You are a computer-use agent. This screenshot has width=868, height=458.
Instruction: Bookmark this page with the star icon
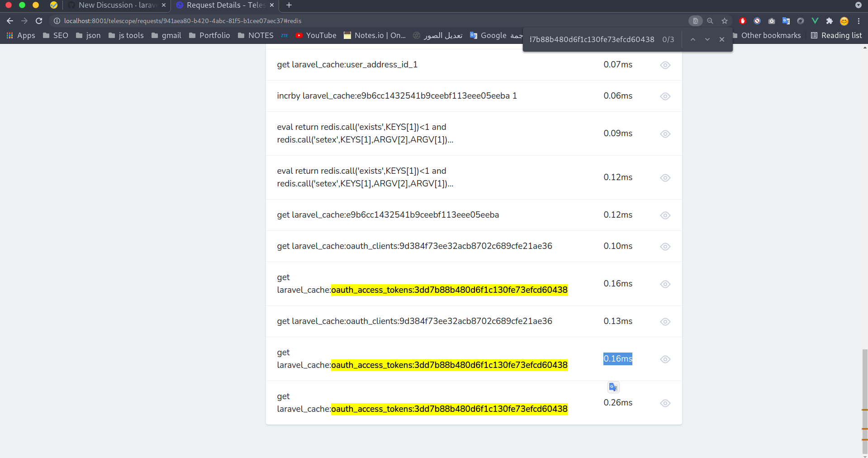(x=725, y=21)
